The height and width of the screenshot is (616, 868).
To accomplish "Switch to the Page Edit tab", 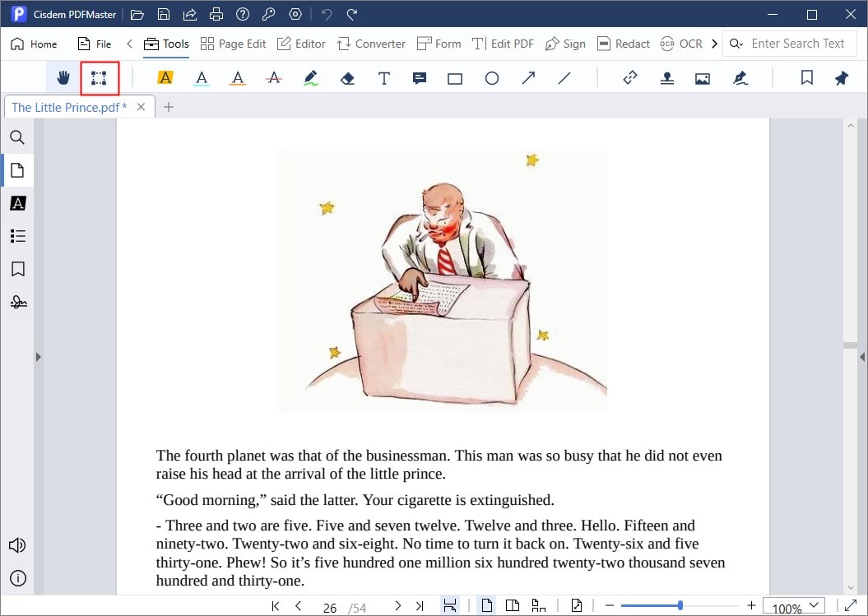I will pyautogui.click(x=233, y=44).
